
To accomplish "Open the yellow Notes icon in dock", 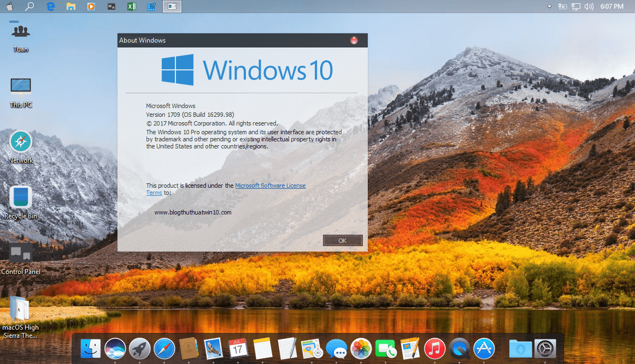I will 262,349.
